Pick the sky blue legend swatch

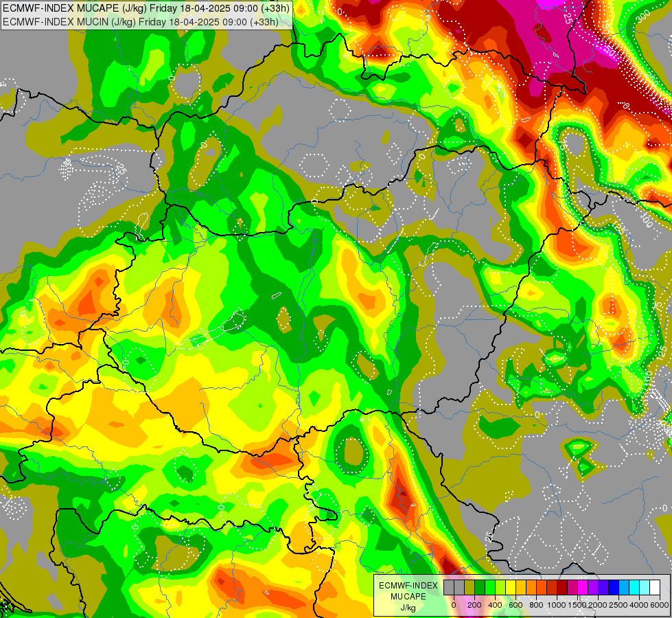(625, 588)
